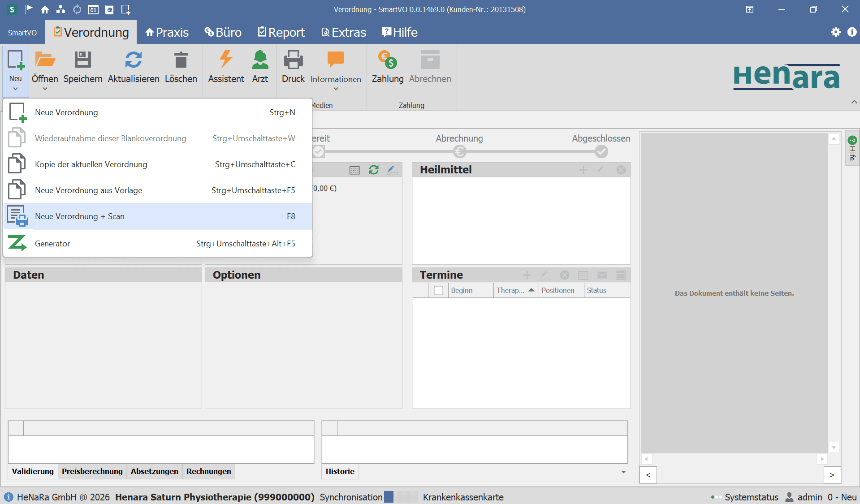This screenshot has height=504, width=860.
Task: Open the dropdown arrow right of the Historie tab
Action: [623, 472]
